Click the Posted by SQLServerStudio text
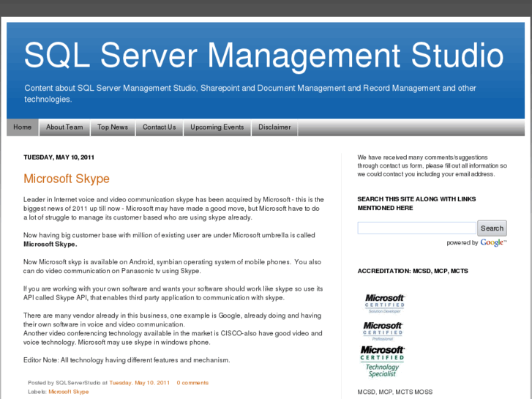 pyautogui.click(x=64, y=383)
